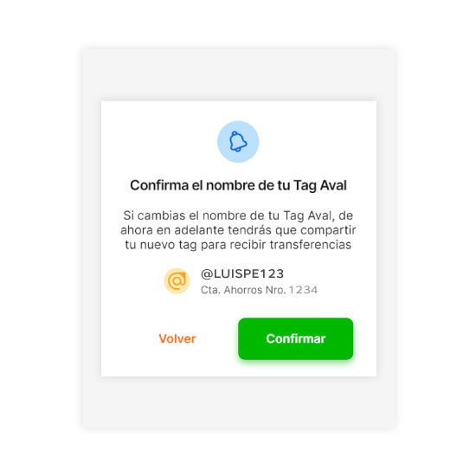The width and height of the screenshot is (476, 476).
Task: Confirm the new Tag Aval name
Action: [296, 338]
